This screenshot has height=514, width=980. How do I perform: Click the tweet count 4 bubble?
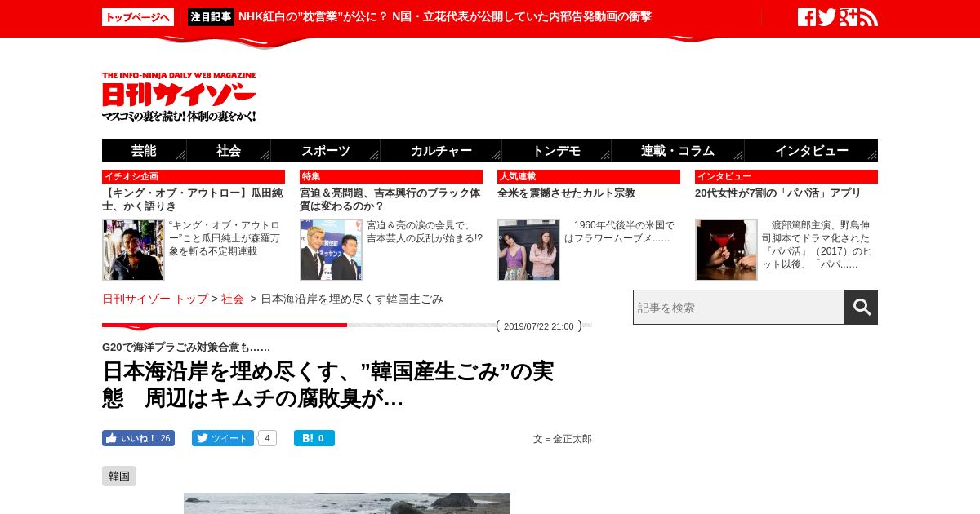pyautogui.click(x=267, y=438)
